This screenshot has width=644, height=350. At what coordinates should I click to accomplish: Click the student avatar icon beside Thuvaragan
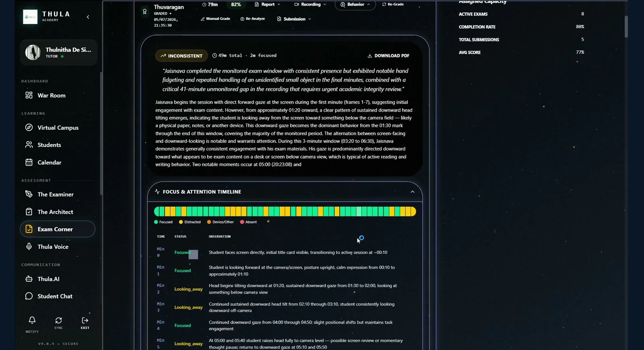pyautogui.click(x=145, y=12)
